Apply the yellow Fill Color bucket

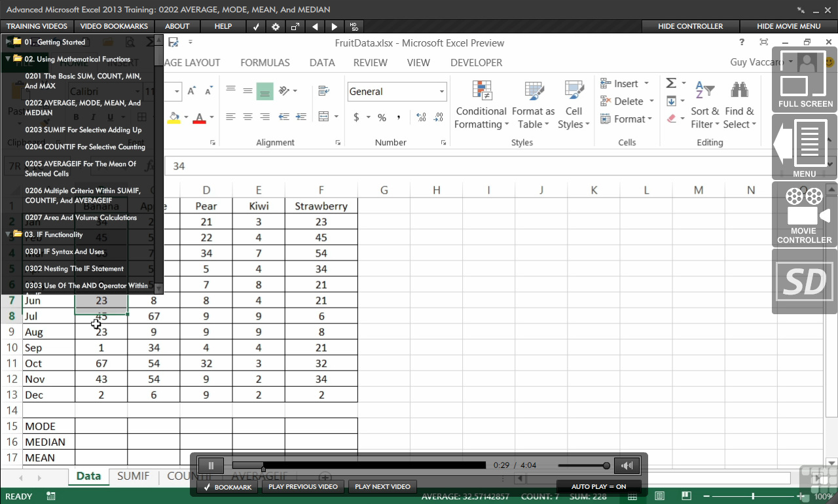[x=174, y=118]
